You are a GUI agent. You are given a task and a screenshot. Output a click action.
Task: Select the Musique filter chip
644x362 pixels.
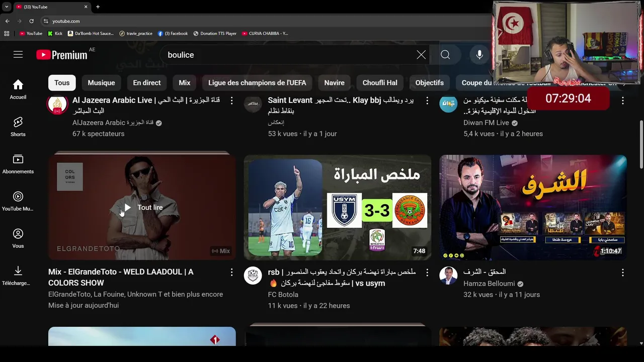pyautogui.click(x=101, y=83)
